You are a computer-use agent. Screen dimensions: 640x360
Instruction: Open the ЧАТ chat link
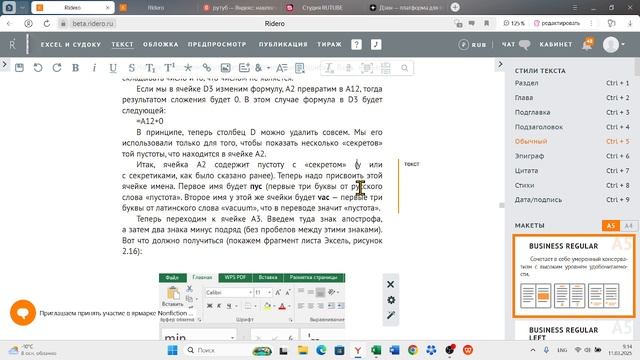pyautogui.click(x=516, y=44)
